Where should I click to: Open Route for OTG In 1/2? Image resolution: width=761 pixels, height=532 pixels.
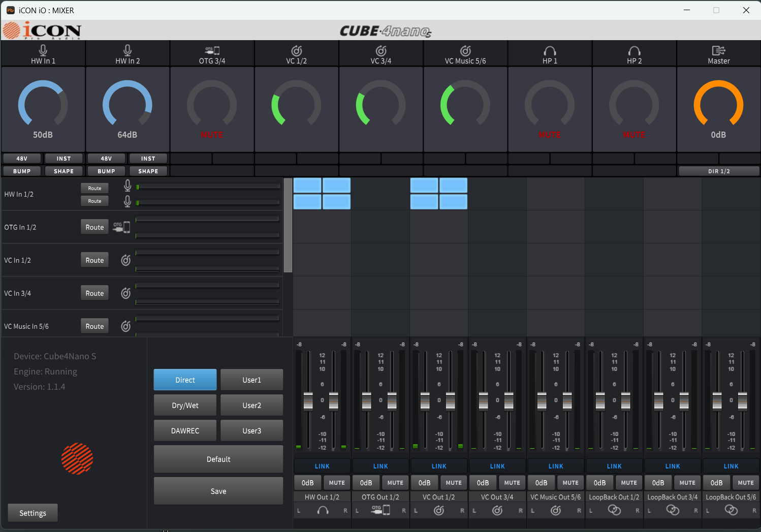point(94,227)
